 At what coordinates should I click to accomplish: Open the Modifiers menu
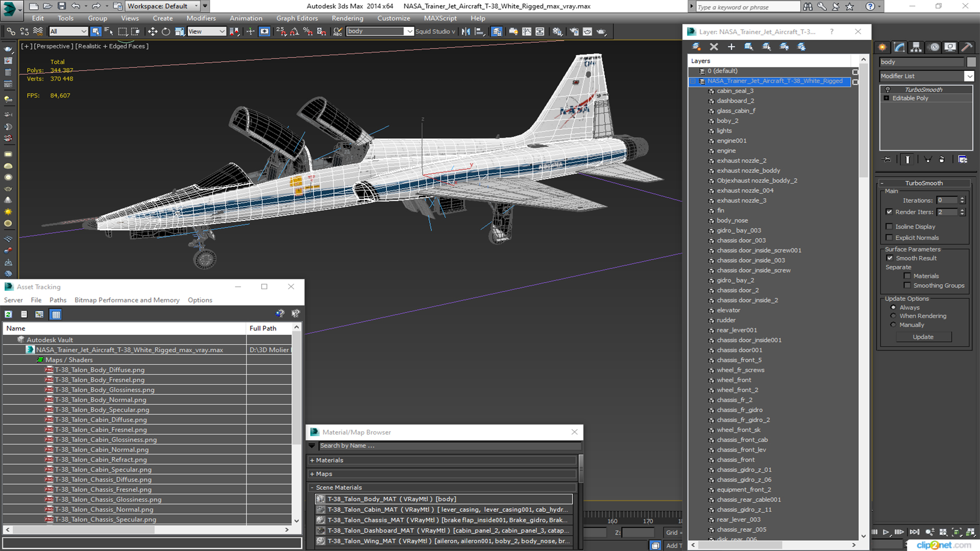[x=201, y=18]
